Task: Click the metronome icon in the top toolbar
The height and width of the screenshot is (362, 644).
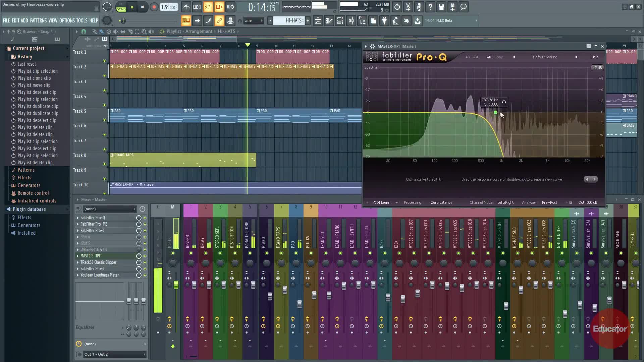Action: (x=186, y=7)
